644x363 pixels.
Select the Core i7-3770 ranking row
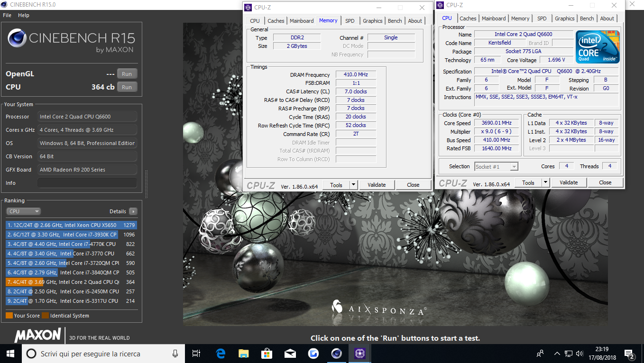coord(71,254)
